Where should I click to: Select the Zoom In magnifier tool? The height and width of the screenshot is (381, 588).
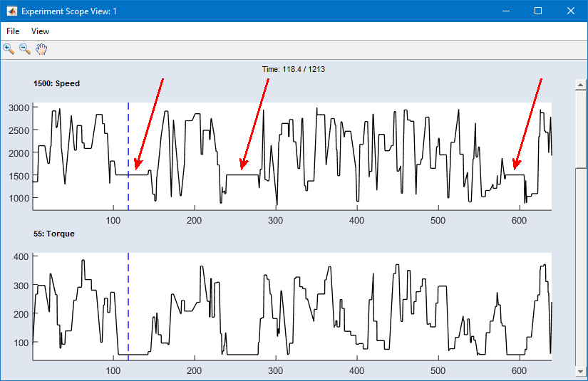point(9,49)
